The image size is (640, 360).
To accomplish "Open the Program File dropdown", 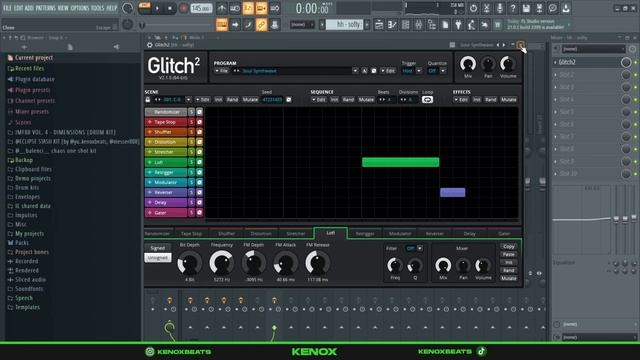I will (222, 71).
